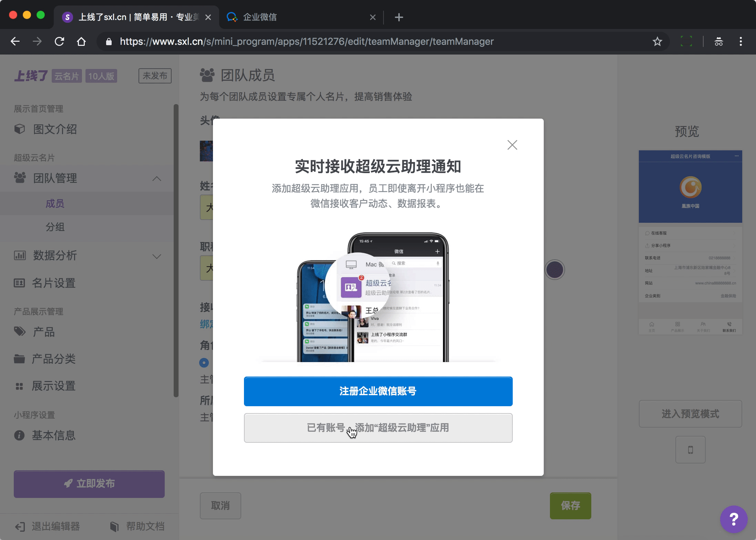The height and width of the screenshot is (540, 756).
Task: Select the 上线了sxl.cn tab
Action: [136, 17]
